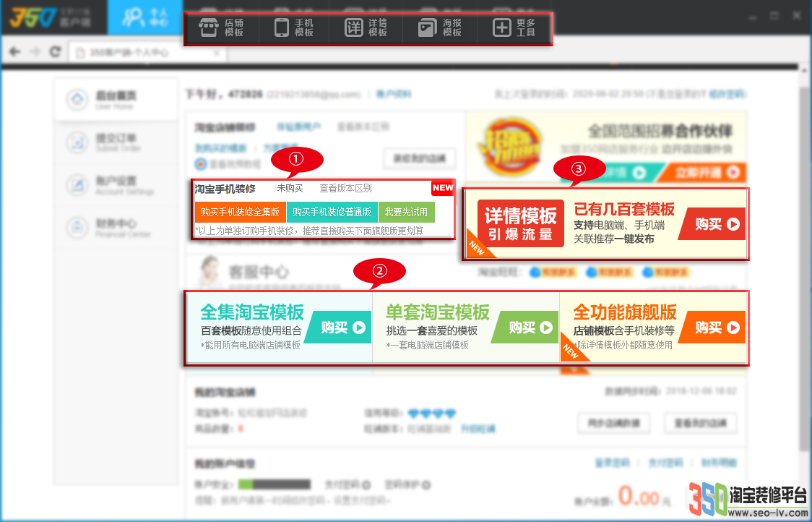
Task: Close the 350客户端-个人中心 page tab
Action: [217, 52]
